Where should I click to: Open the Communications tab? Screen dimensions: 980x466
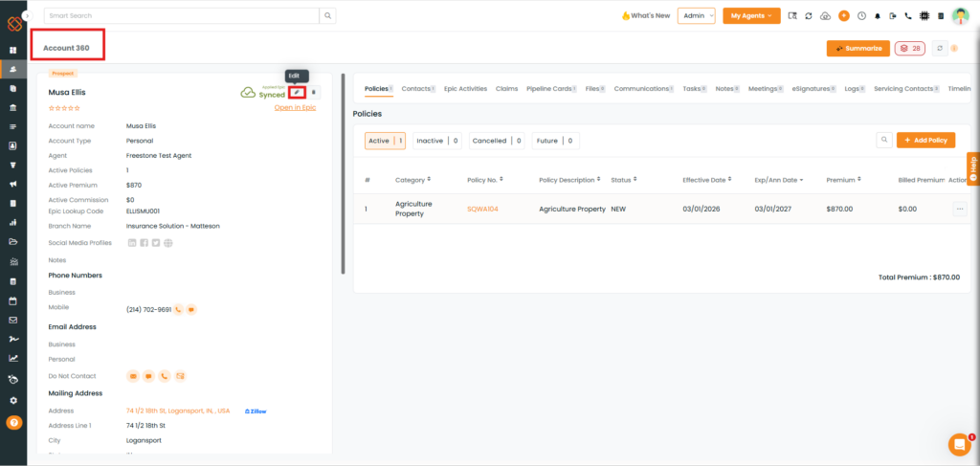pyautogui.click(x=644, y=89)
